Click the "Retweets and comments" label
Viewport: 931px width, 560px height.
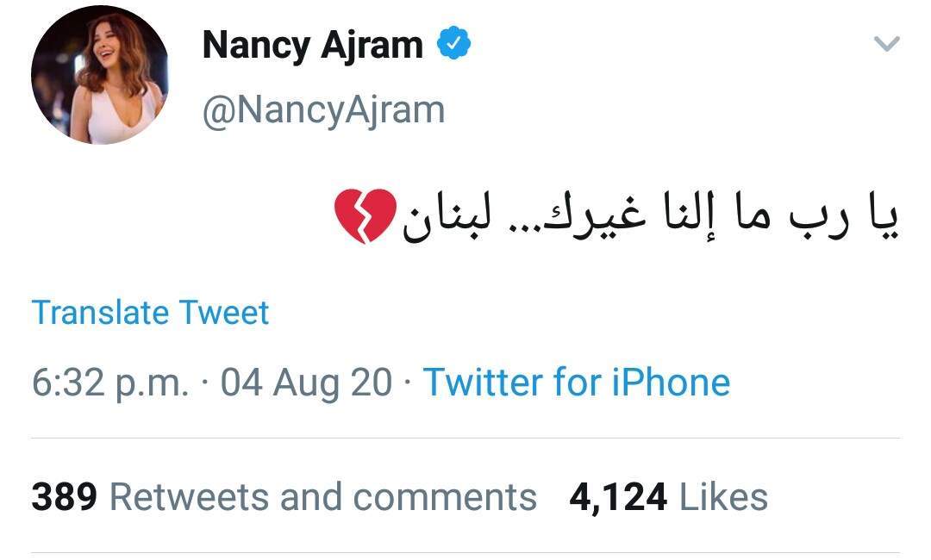tap(323, 497)
